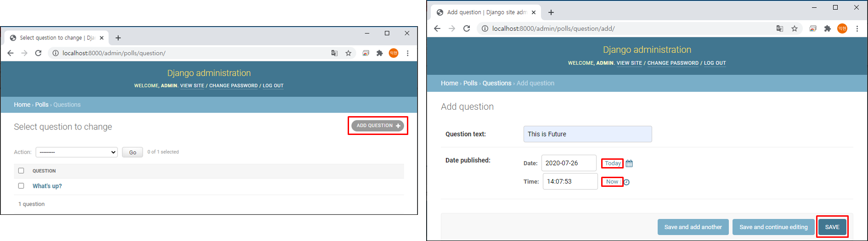Click VIEW SITE link in left window
The width and height of the screenshot is (868, 241).
point(192,85)
